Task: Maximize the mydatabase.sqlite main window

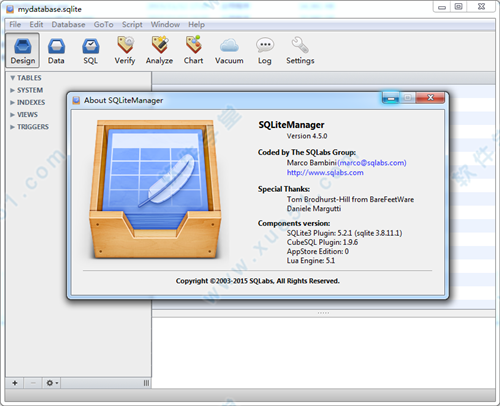Action: tap(459, 7)
